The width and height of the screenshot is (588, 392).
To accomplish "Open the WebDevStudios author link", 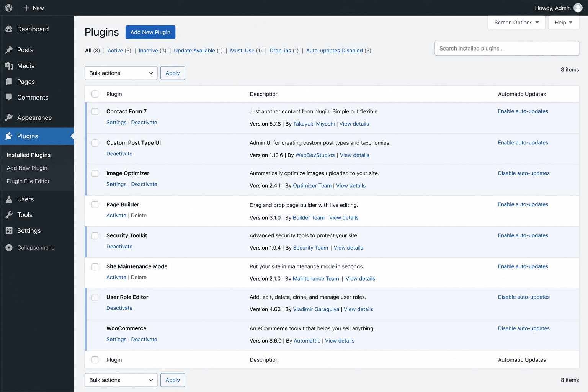I will (x=315, y=155).
